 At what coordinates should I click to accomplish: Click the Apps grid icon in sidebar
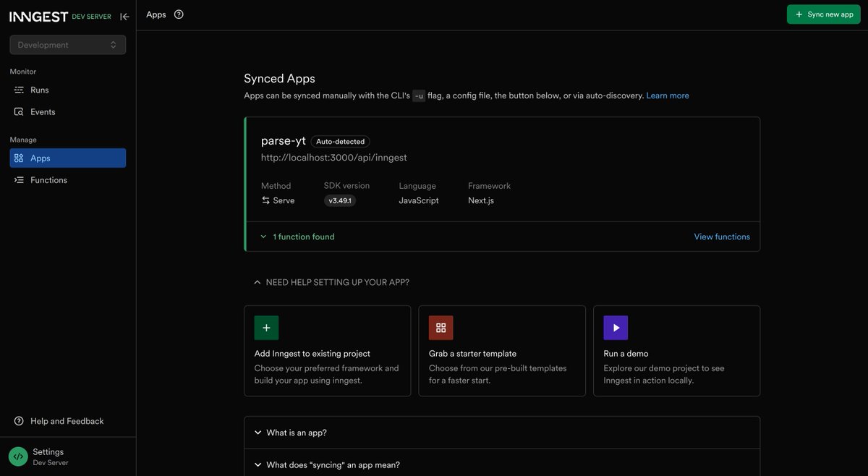(19, 158)
